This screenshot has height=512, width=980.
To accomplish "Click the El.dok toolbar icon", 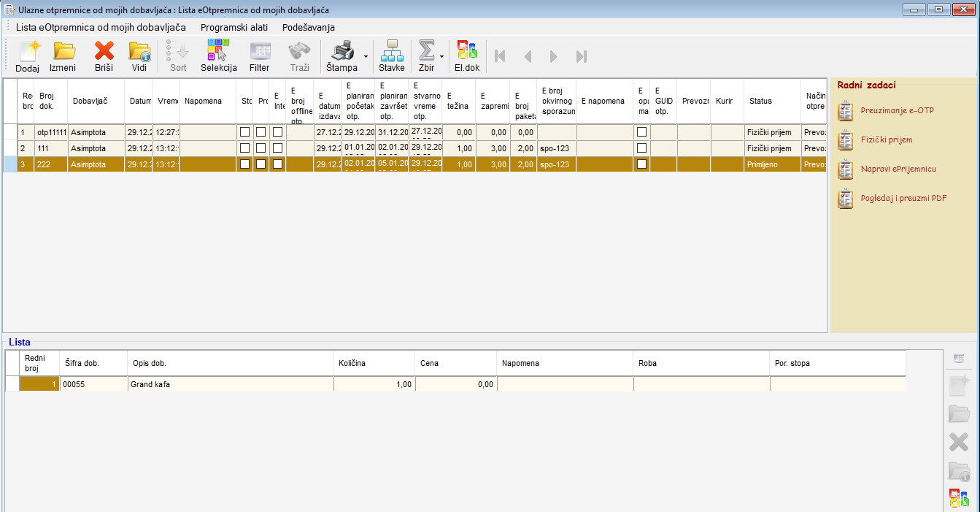I will [467, 56].
